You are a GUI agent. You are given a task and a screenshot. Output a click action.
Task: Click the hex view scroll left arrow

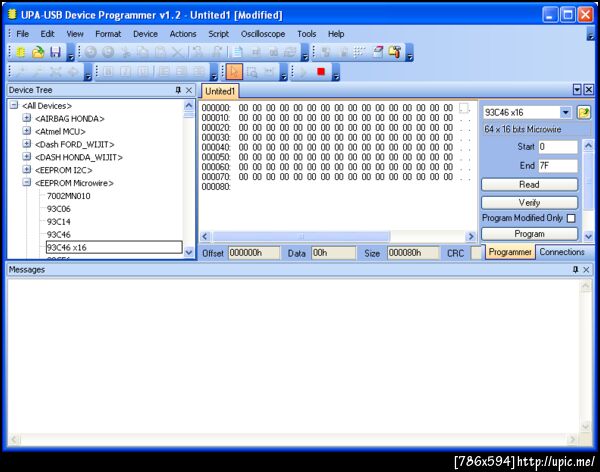coord(205,237)
